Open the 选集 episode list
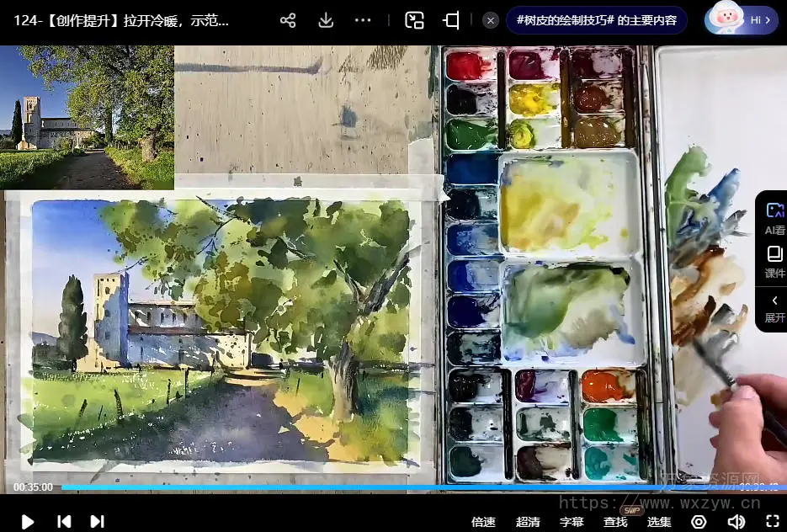This screenshot has height=532, width=787. (x=659, y=522)
